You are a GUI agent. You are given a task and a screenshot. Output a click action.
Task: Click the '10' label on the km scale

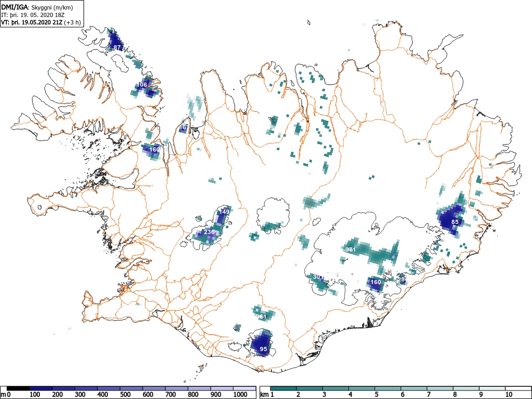[x=509, y=394]
